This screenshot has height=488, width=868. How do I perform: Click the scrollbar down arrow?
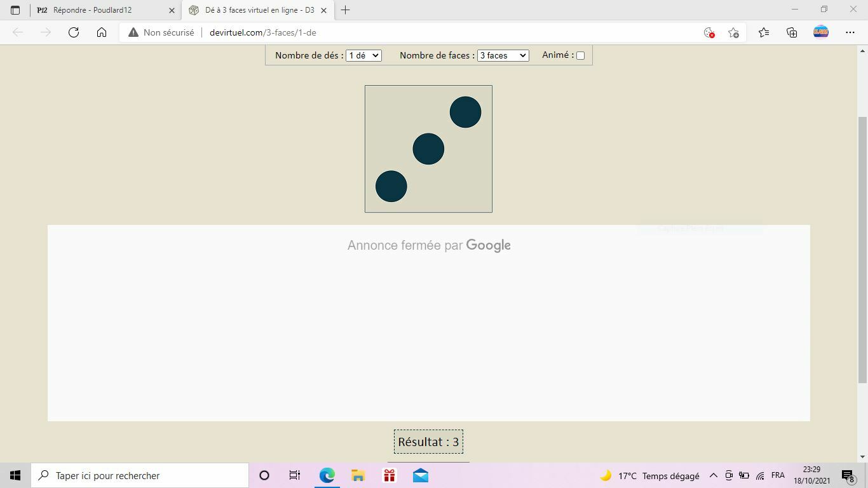click(863, 457)
